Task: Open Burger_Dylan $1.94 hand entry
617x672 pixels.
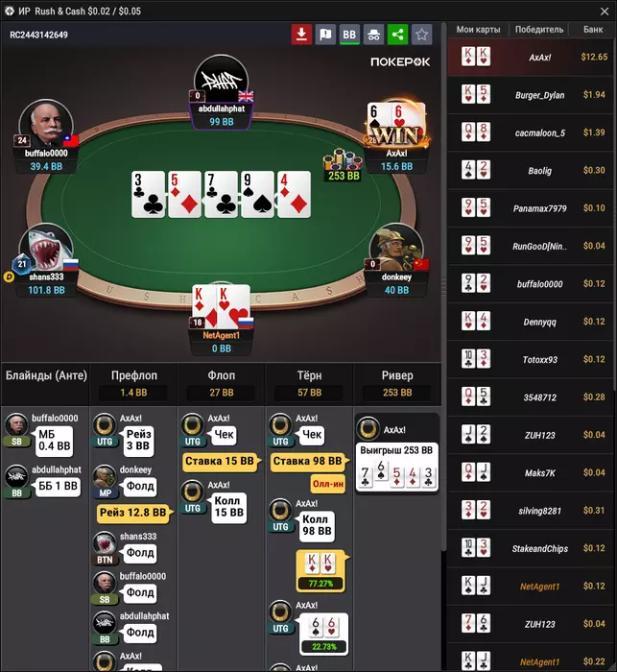Action: [531, 95]
